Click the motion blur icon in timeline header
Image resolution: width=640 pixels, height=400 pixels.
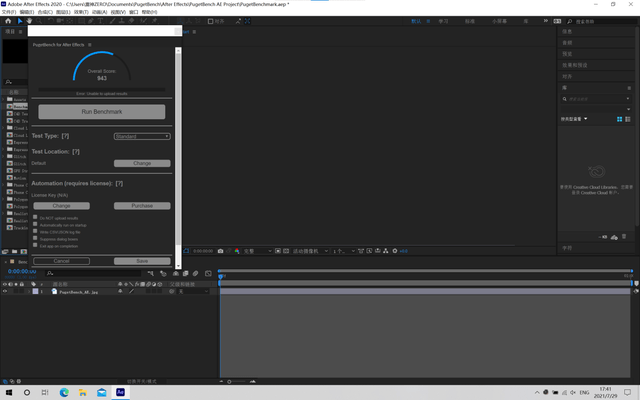click(196, 273)
